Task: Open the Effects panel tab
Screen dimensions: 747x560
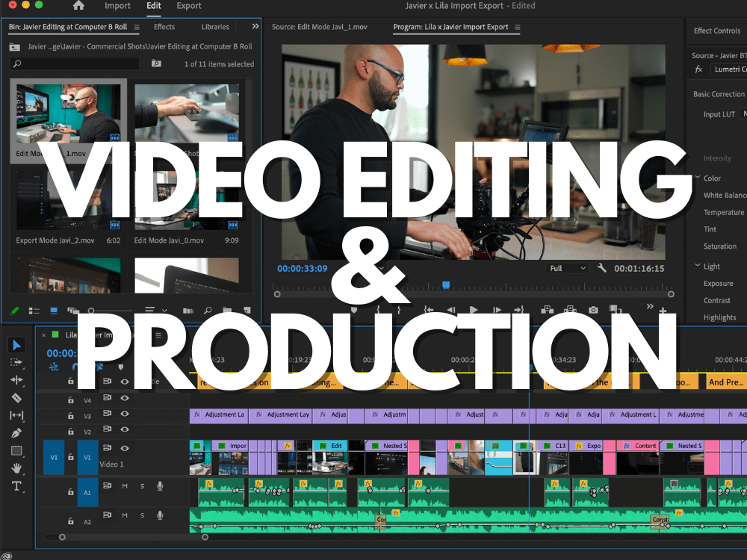Action: (x=164, y=27)
